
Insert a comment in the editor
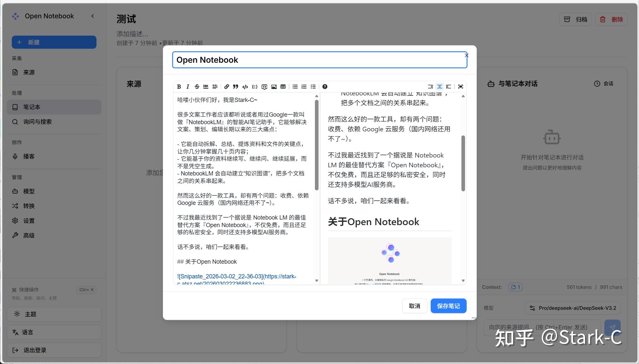(x=265, y=87)
